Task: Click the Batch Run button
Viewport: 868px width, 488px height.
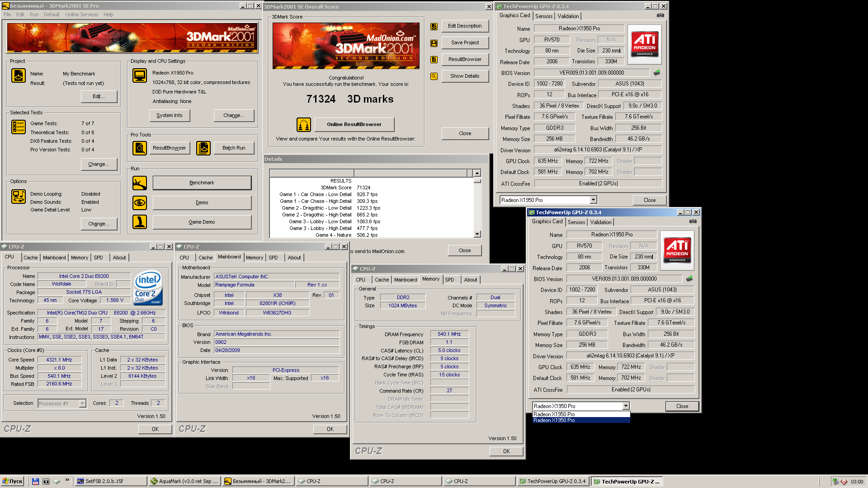Action: 234,148
